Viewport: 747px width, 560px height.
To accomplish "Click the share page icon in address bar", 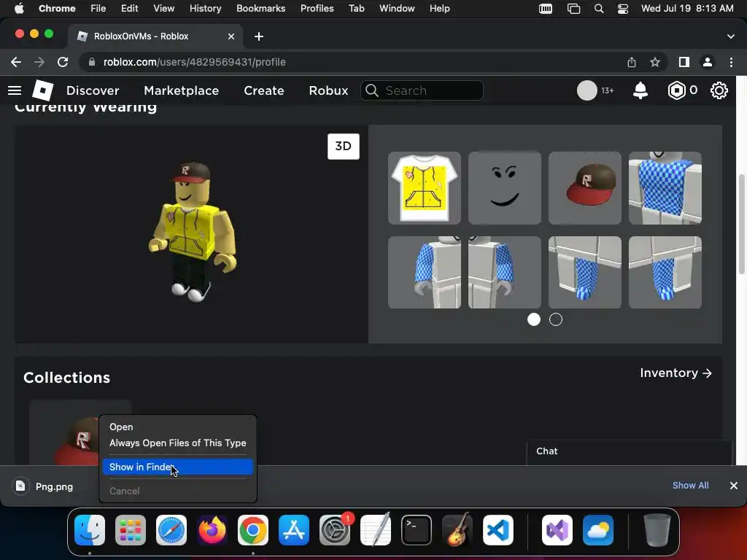I will (632, 62).
